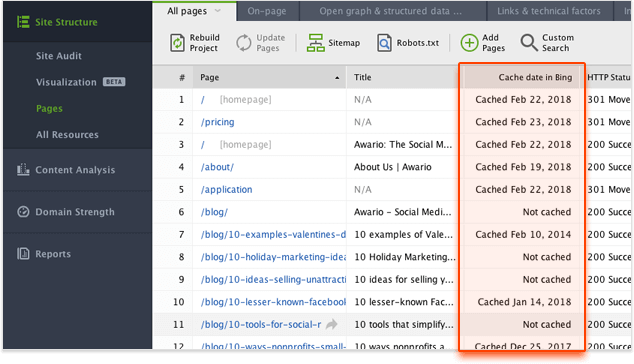Viewport: 634px width, 364px height.
Task: Click the /about/ page link
Action: (x=217, y=167)
